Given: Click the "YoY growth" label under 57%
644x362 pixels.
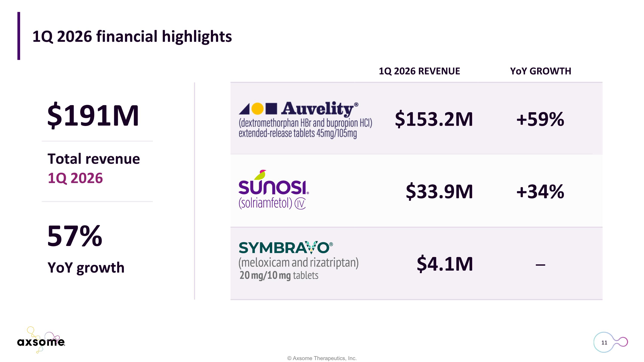Looking at the screenshot, I should (86, 268).
